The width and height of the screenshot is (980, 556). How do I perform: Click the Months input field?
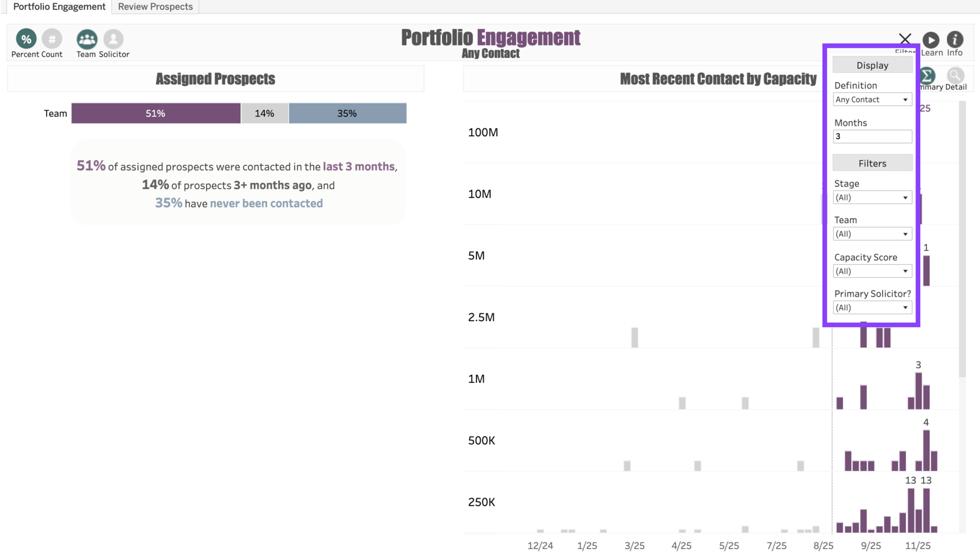[872, 137]
